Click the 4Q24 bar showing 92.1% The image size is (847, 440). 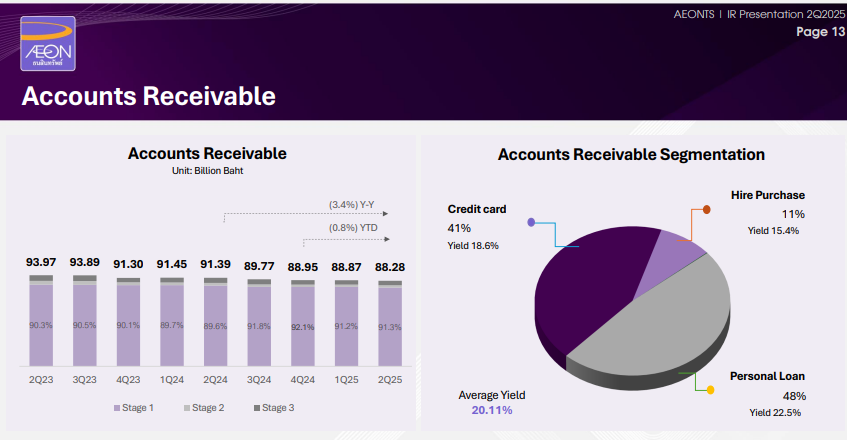303,325
